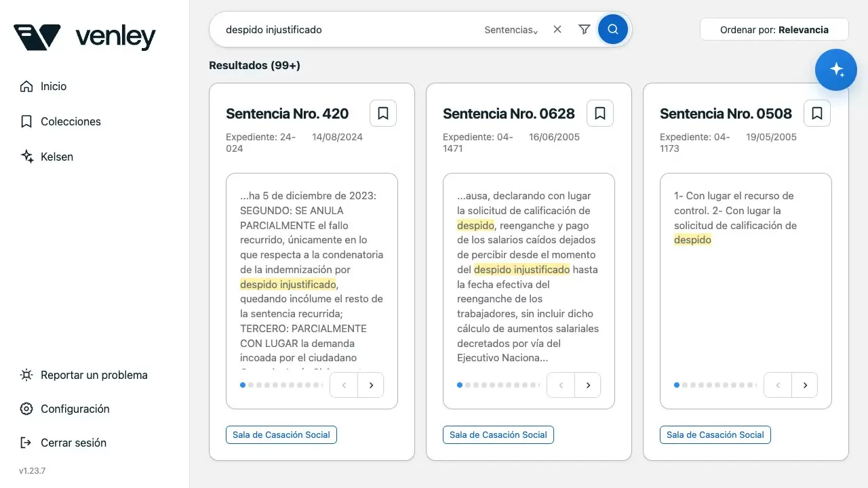Viewport: 868px width, 488px height.
Task: Click the date 19/05/2005 on Sentencia 0508
Action: [x=771, y=137]
